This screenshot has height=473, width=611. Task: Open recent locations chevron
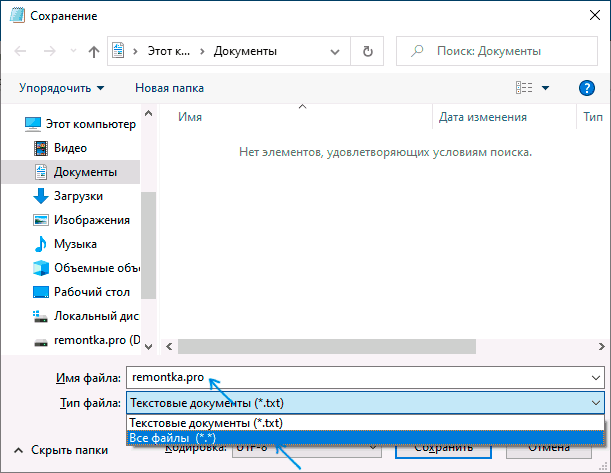(73, 51)
